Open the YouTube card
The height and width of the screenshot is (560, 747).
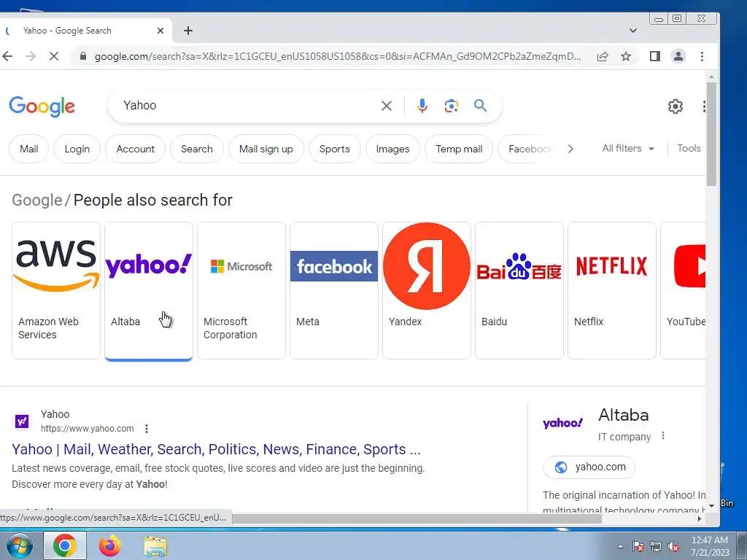point(683,290)
